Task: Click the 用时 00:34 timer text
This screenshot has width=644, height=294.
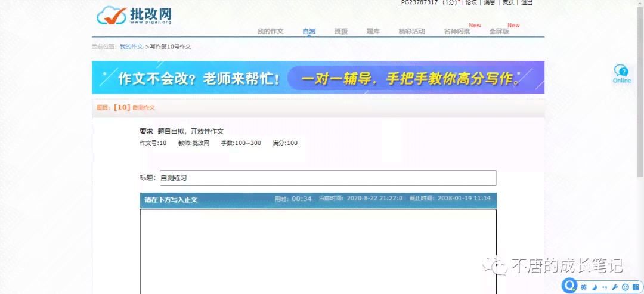Action: pyautogui.click(x=293, y=199)
